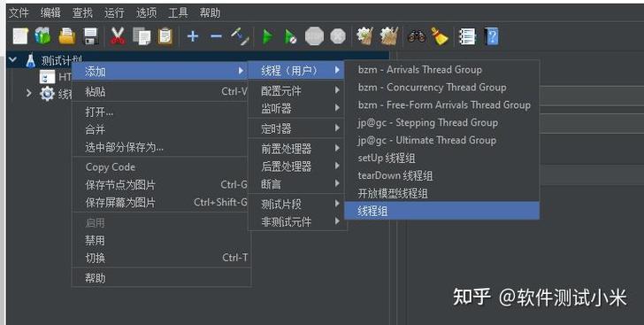Choose 保存屏幕为图片 menu entry

click(x=160, y=203)
